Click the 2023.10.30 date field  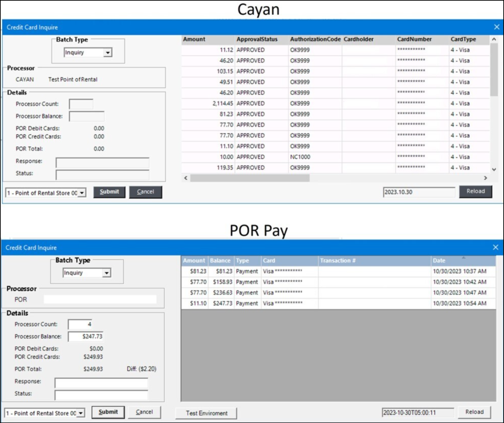(418, 192)
